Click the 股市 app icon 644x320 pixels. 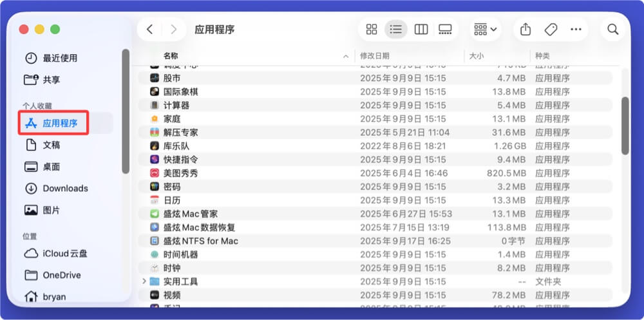point(155,78)
